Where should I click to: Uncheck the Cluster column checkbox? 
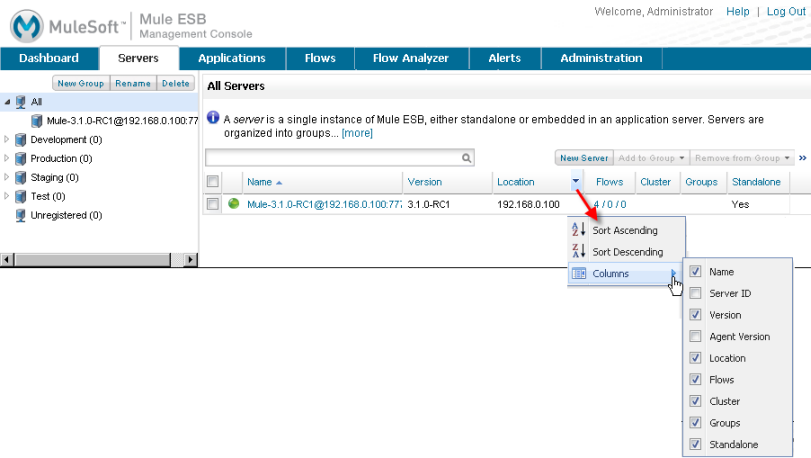tap(696, 401)
